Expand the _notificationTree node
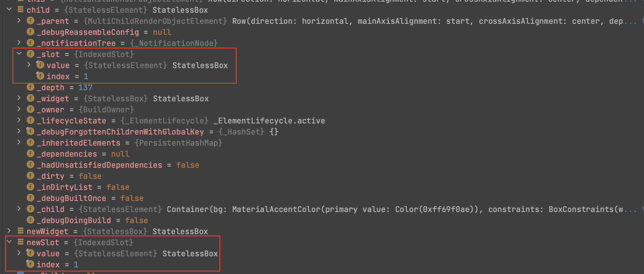The height and width of the screenshot is (274, 644). pos(19,43)
